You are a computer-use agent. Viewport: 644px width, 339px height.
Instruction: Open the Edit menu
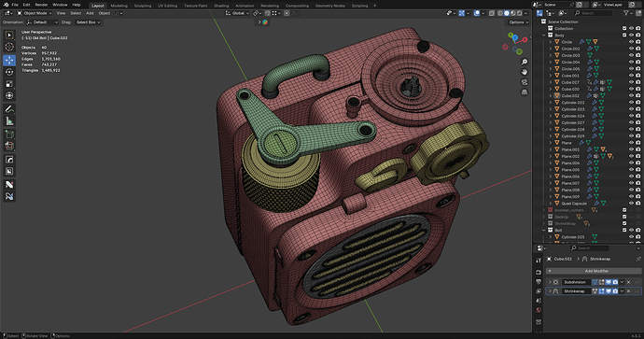(26, 5)
